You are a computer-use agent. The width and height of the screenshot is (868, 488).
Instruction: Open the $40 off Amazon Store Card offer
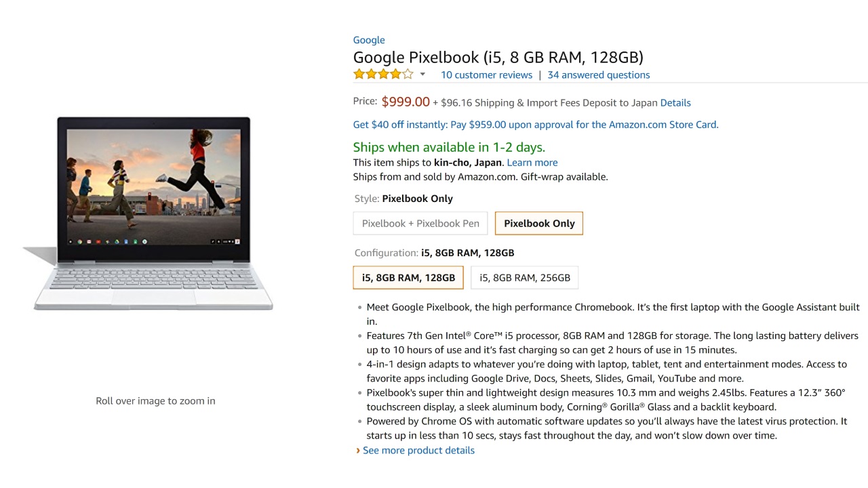click(535, 125)
